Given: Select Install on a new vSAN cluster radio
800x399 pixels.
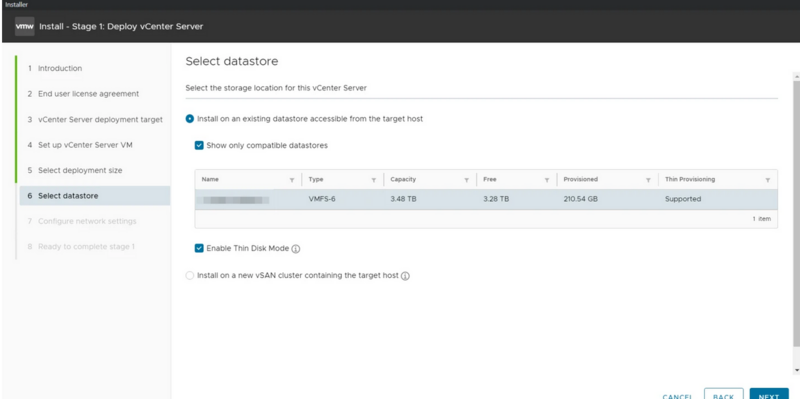Looking at the screenshot, I should coord(190,276).
